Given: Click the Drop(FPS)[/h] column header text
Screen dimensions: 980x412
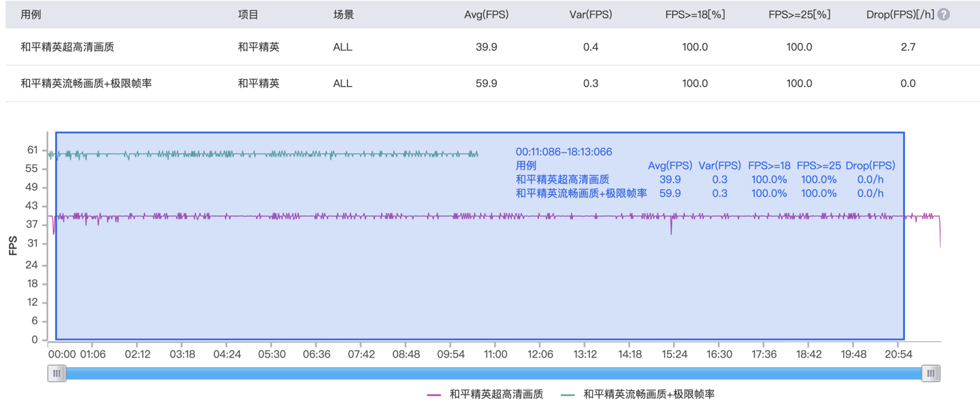Looking at the screenshot, I should pos(900,14).
